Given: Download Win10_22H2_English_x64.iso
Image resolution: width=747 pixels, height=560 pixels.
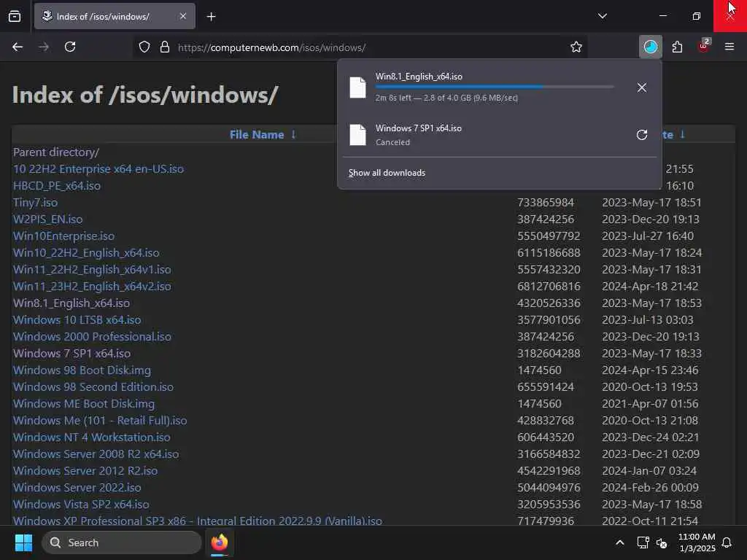Looking at the screenshot, I should (x=86, y=253).
